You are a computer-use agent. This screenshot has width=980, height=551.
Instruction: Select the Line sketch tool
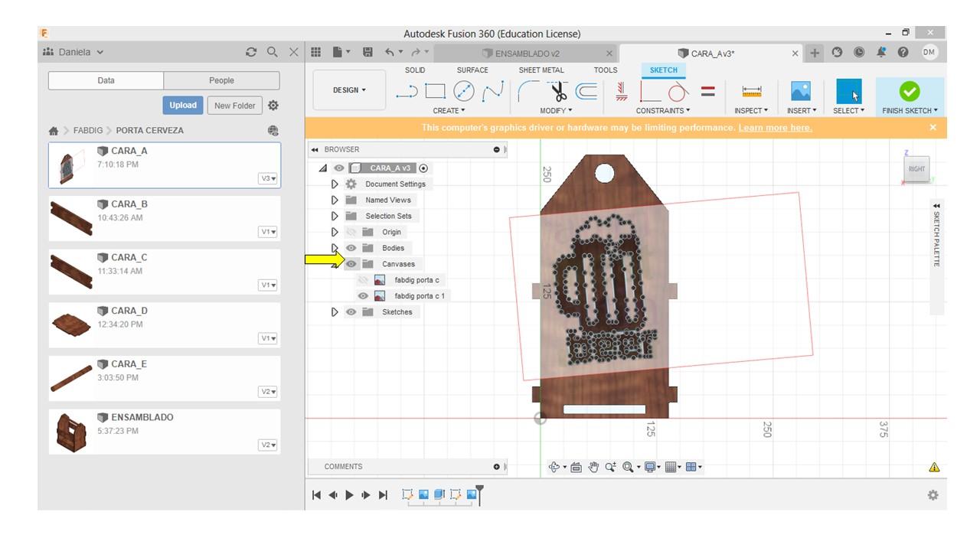pyautogui.click(x=407, y=92)
